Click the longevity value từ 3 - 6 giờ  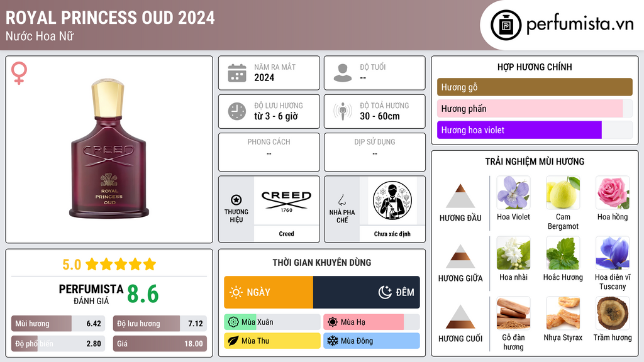click(276, 116)
